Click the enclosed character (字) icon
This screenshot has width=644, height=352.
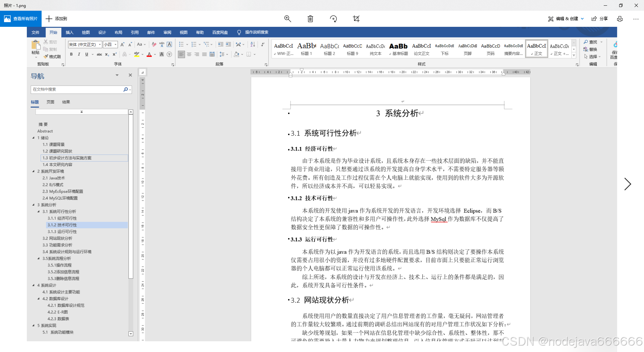click(x=169, y=54)
